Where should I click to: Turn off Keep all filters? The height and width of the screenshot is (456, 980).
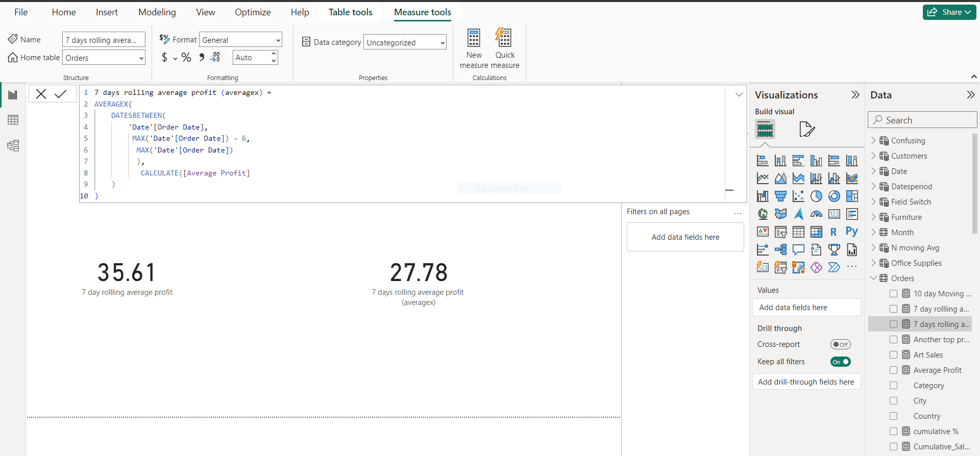[840, 362]
